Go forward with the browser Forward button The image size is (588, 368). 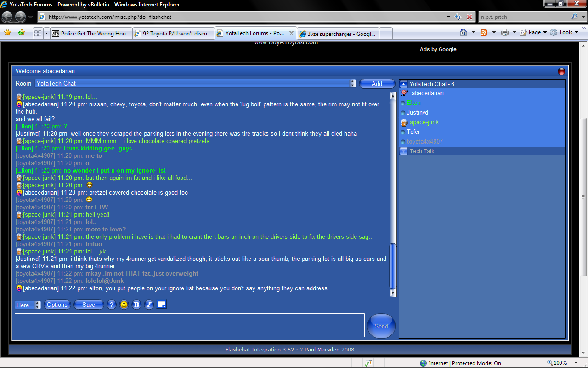point(21,17)
